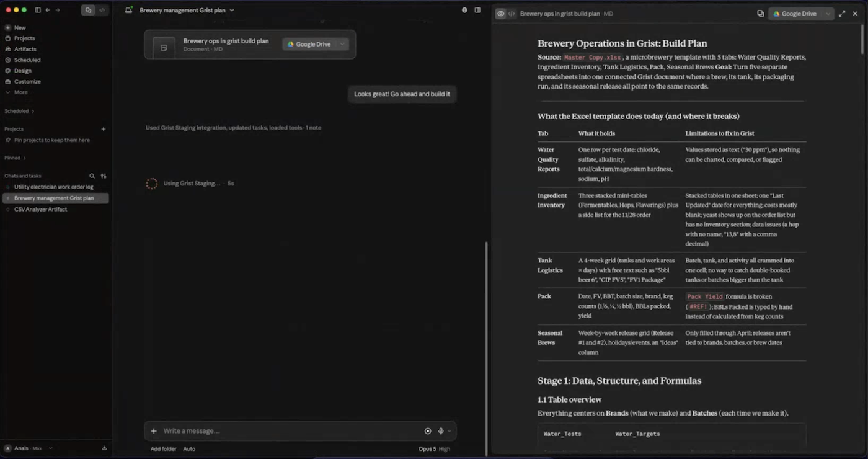Click user profile Anais at bottom left
Viewport: 868px width, 459px height.
click(28, 448)
